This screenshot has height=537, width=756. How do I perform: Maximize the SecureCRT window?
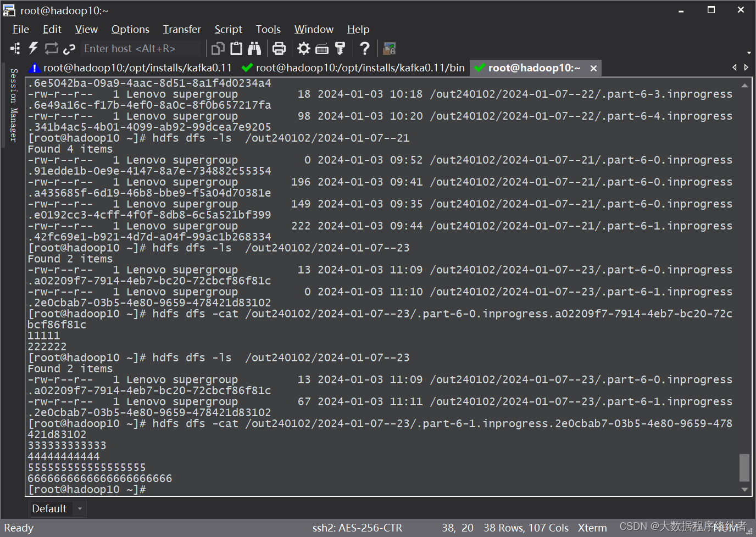pyautogui.click(x=711, y=10)
